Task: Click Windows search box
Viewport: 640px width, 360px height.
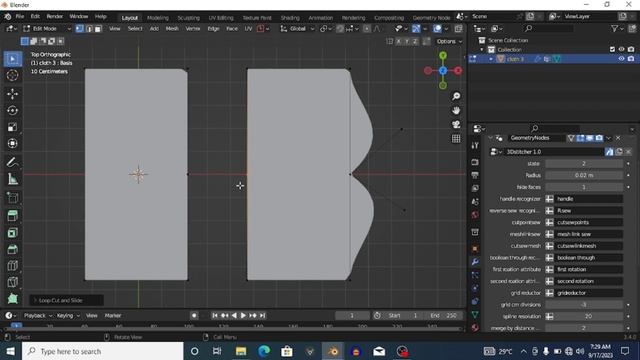Action: coord(103,351)
